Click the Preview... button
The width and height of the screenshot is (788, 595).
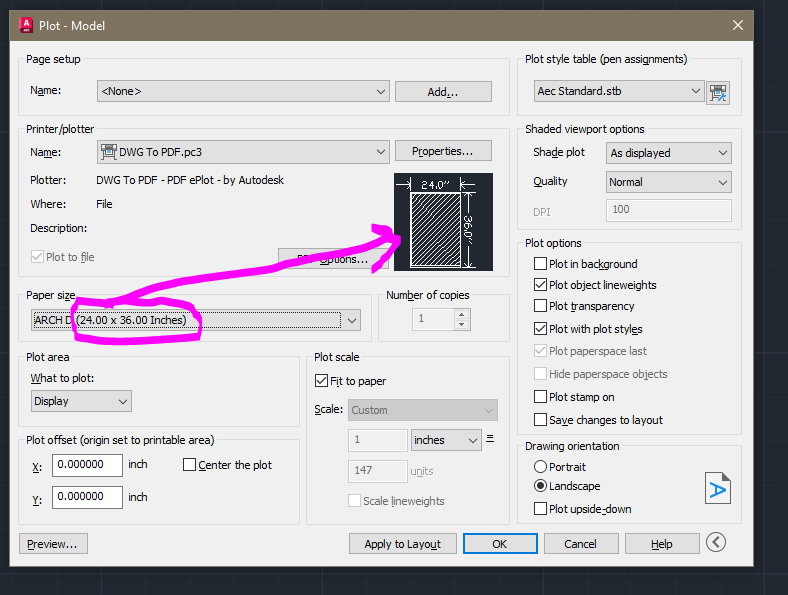click(x=53, y=544)
